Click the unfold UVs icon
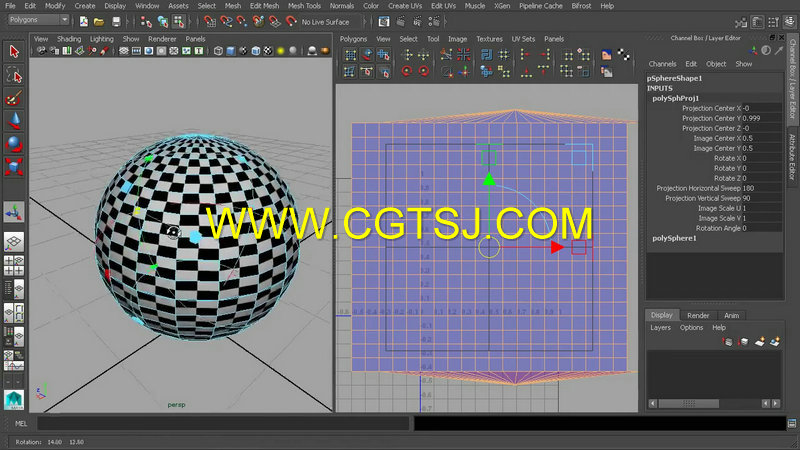The width and height of the screenshot is (800, 450). point(486,71)
